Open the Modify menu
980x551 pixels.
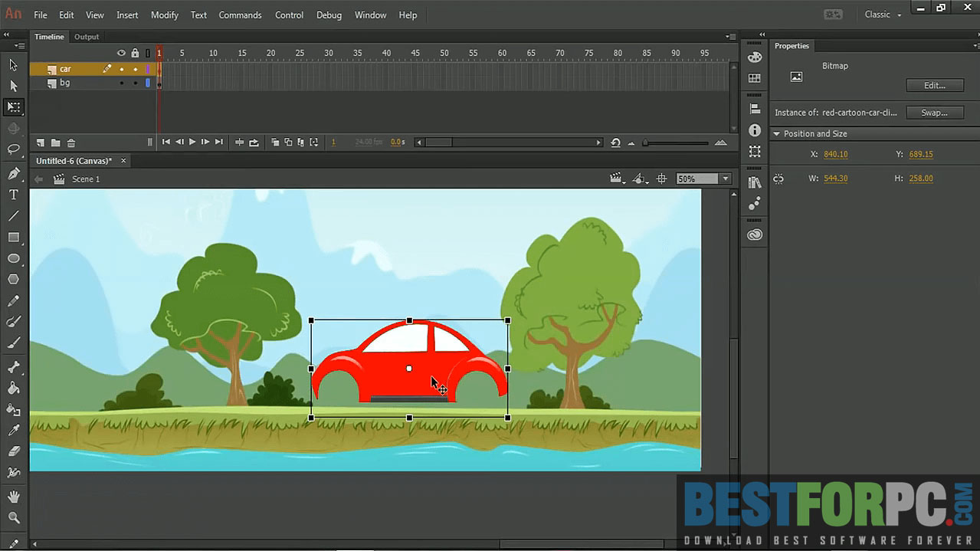tap(165, 15)
